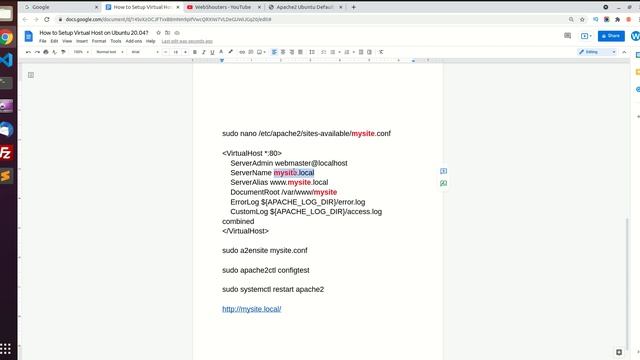
Task: Open the Edit menu
Action: tap(54, 41)
